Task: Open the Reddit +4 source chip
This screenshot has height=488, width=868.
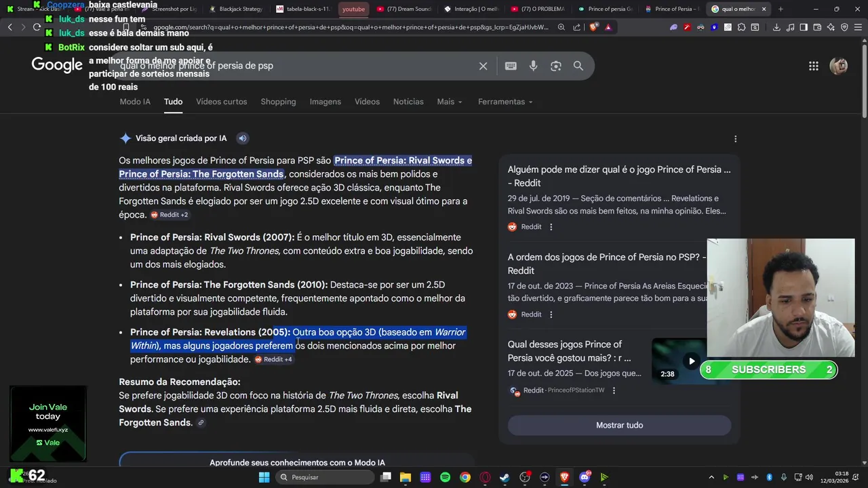Action: tap(274, 359)
